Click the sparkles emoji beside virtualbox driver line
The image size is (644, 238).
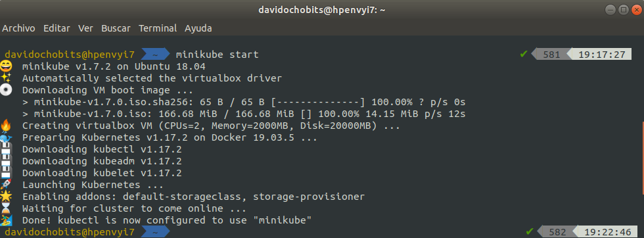click(6, 78)
